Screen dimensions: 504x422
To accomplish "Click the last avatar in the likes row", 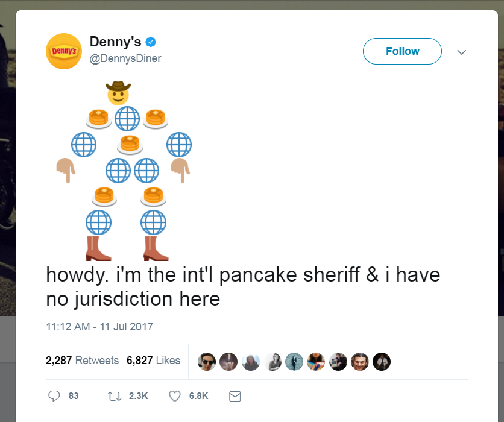I will 382,362.
